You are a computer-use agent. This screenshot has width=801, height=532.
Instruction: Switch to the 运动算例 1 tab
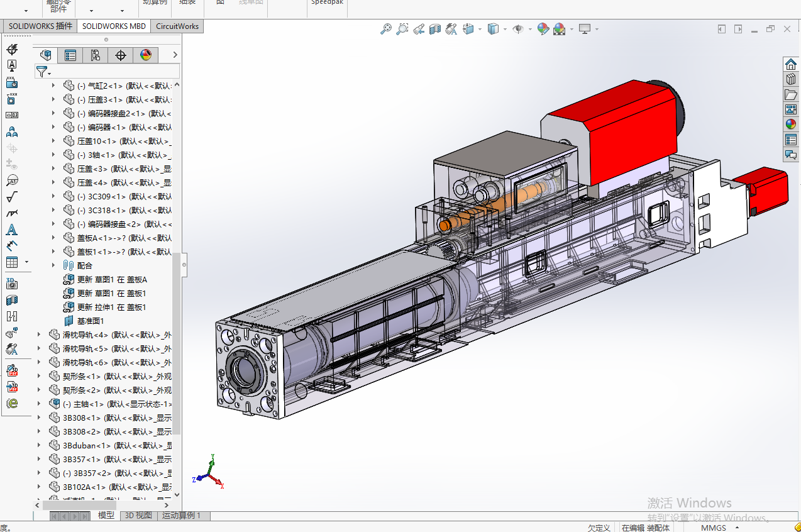[x=182, y=516]
